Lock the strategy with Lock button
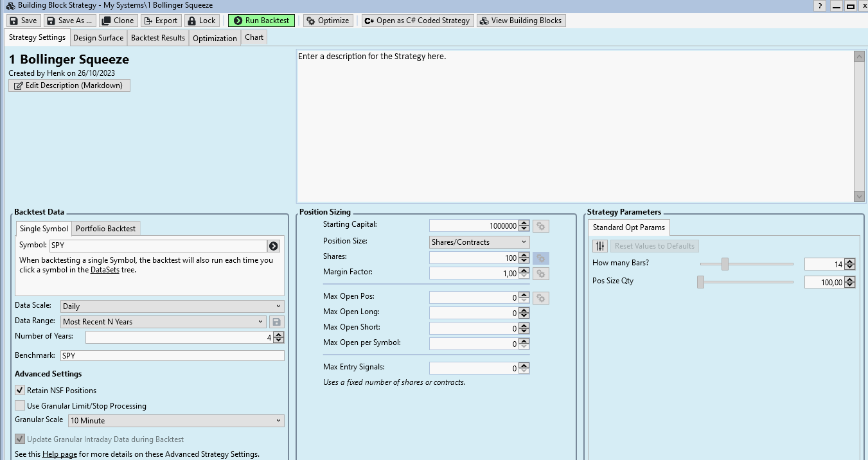 201,21
